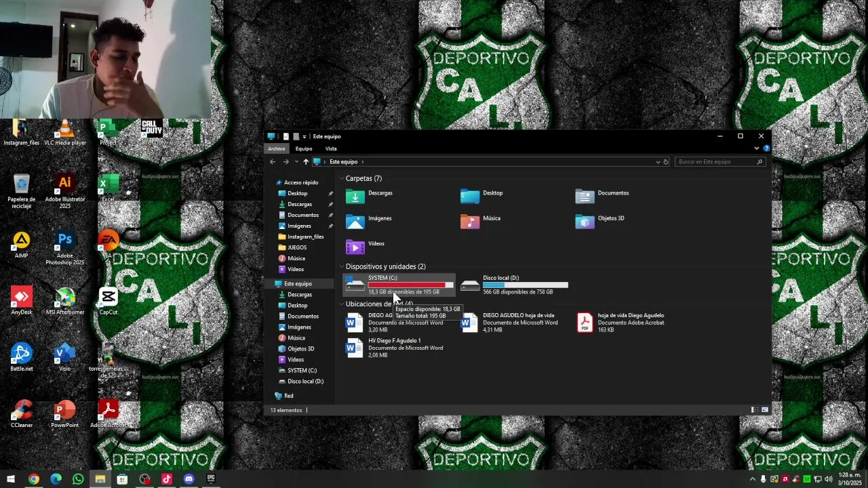Select the Descargas folder in Carpetas
The height and width of the screenshot is (488, 868).
(x=370, y=197)
